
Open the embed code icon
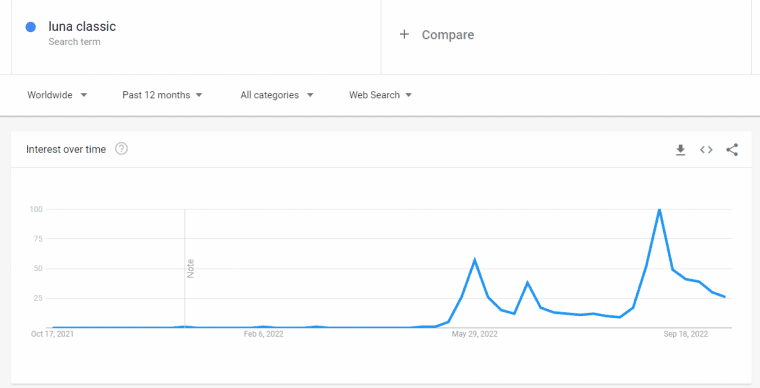pos(706,150)
